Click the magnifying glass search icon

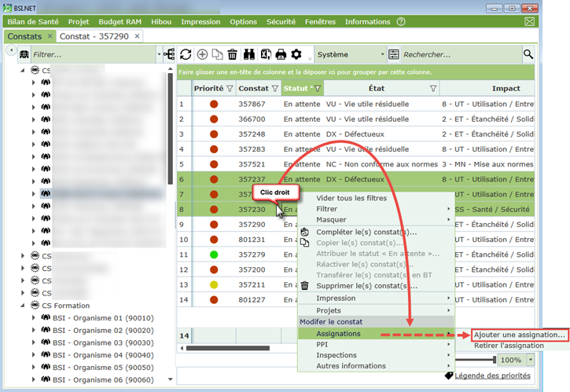pyautogui.click(x=528, y=54)
